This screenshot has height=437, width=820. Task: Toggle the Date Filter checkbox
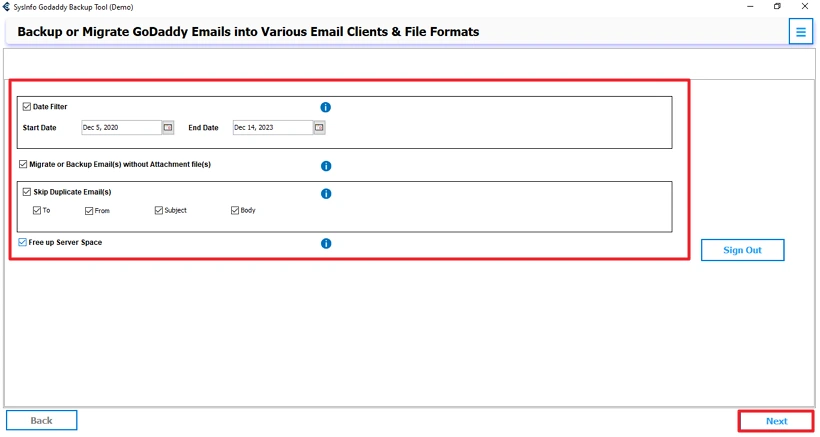[27, 107]
